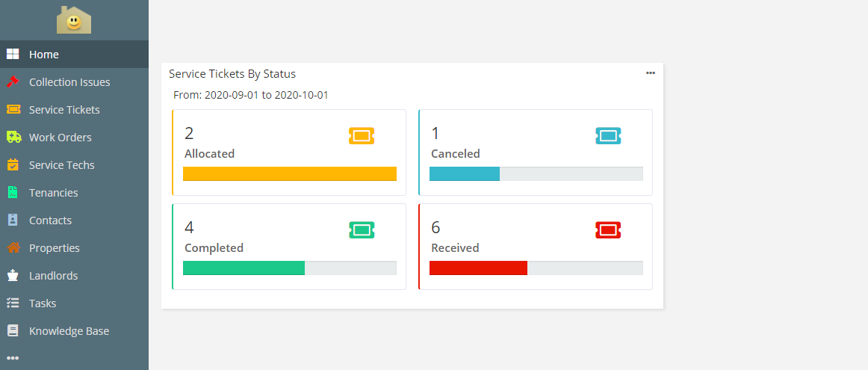
Task: Open the Allocated tickets card
Action: pyautogui.click(x=289, y=152)
